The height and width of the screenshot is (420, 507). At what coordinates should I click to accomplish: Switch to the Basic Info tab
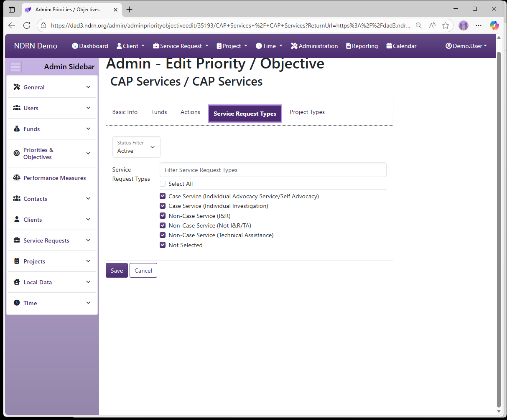[125, 112]
